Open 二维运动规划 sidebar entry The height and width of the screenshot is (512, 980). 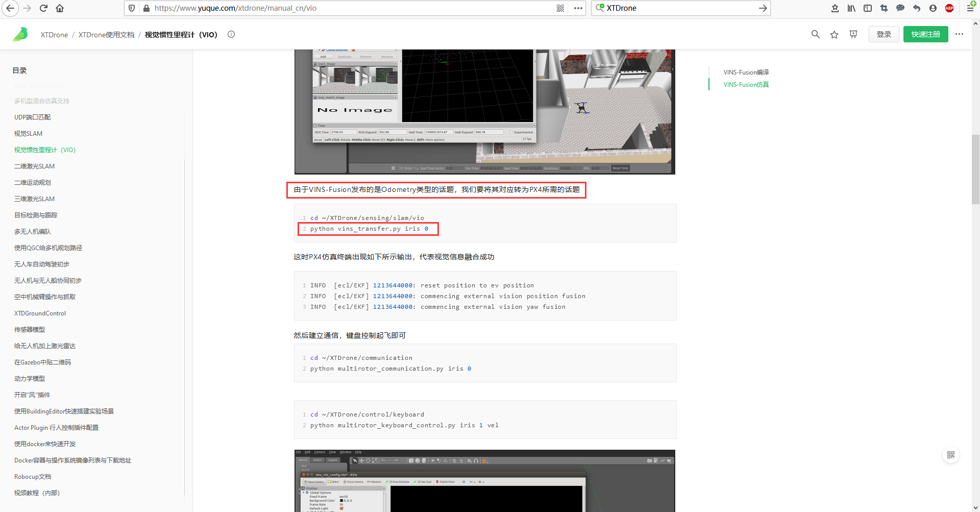tap(33, 183)
